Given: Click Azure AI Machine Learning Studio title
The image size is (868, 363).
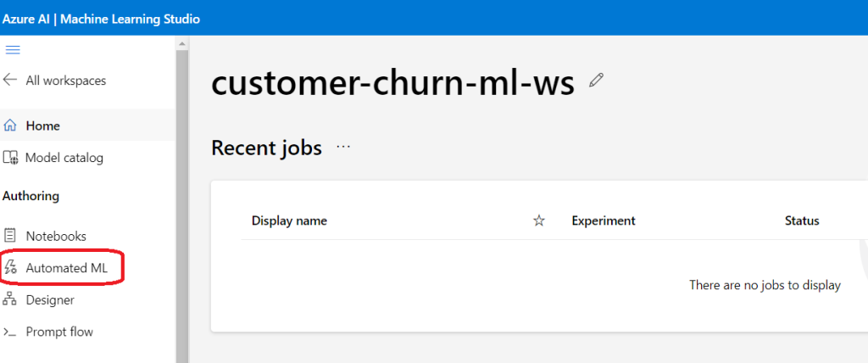Looking at the screenshot, I should [101, 19].
